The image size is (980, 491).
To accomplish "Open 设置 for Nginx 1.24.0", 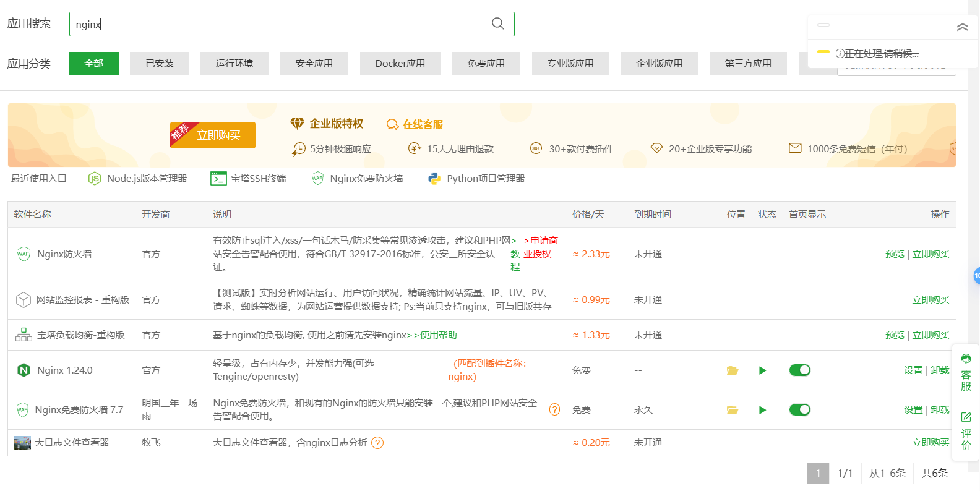I will coord(913,370).
